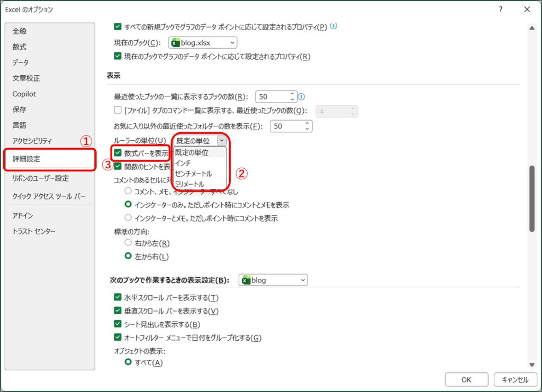Click the blog.xlsx Excel file icon
This screenshot has width=542, height=392.
[x=175, y=43]
